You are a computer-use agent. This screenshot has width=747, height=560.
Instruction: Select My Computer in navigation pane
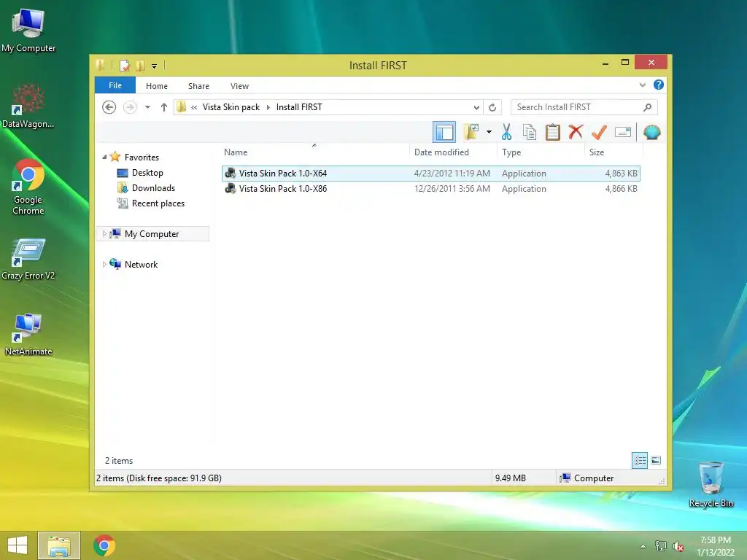point(152,234)
